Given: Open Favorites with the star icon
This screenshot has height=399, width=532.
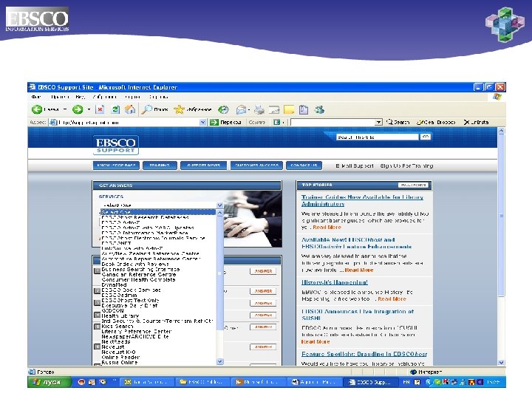Looking at the screenshot, I should (192, 109).
